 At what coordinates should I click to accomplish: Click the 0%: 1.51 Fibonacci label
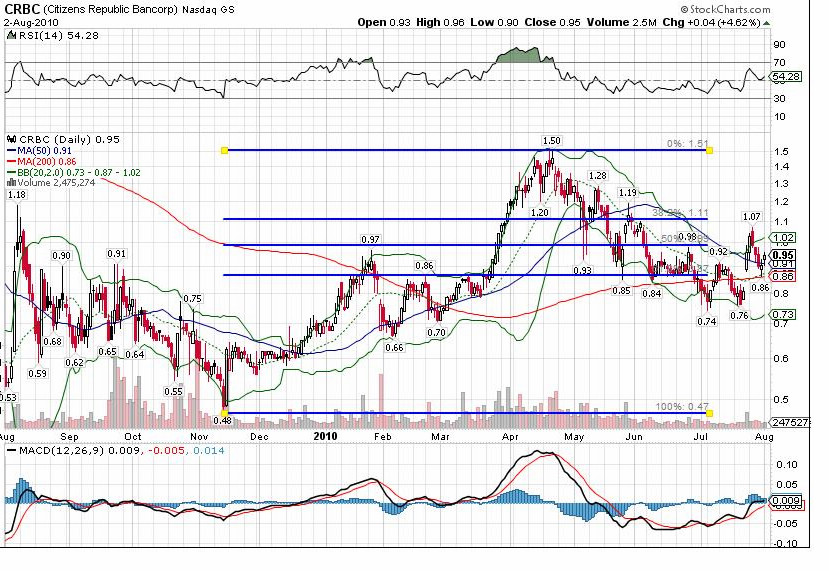click(x=687, y=143)
